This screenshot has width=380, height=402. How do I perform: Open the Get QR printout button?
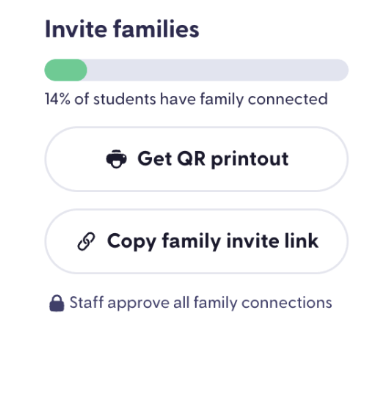(197, 159)
